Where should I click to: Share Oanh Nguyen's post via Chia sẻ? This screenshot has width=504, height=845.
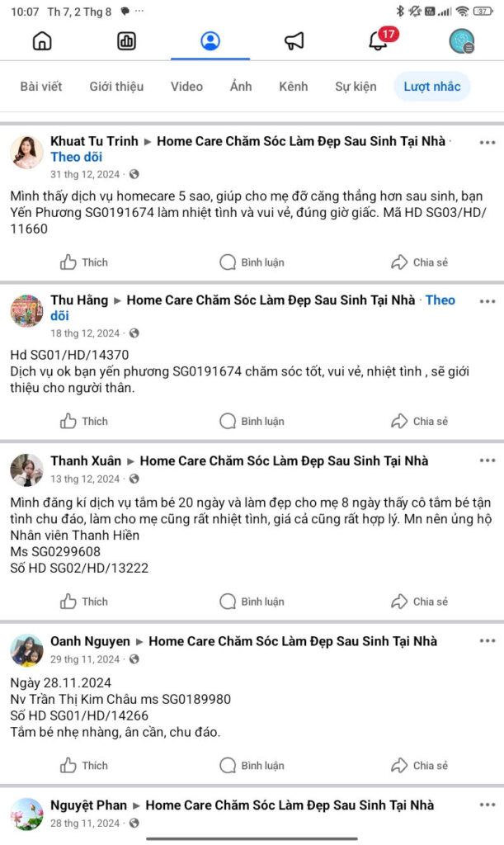pyautogui.click(x=420, y=765)
